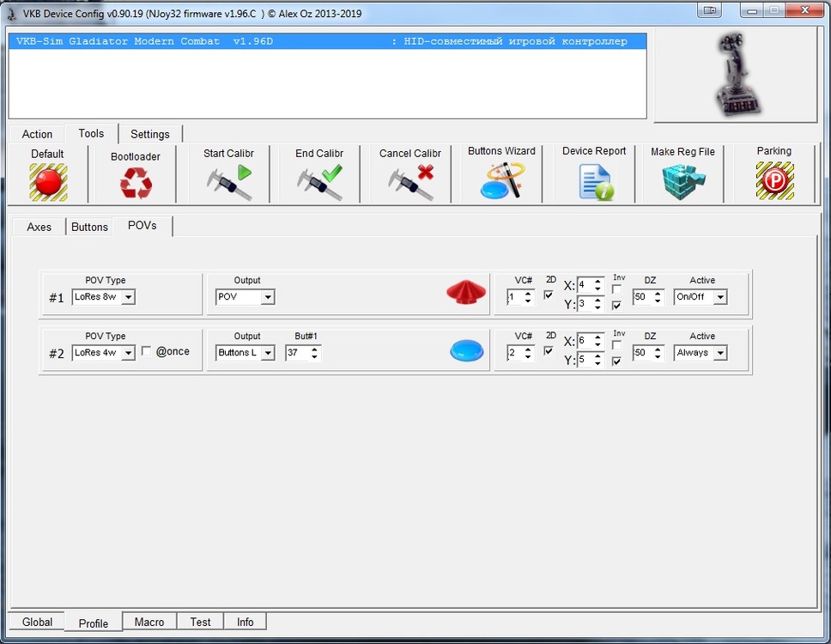Image resolution: width=831 pixels, height=644 pixels.
Task: Click the joystick device image
Action: 737,75
